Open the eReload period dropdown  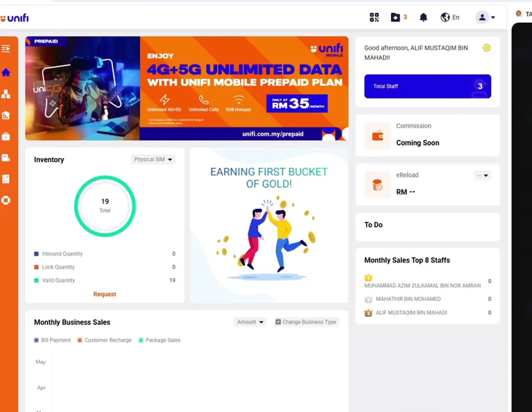482,175
